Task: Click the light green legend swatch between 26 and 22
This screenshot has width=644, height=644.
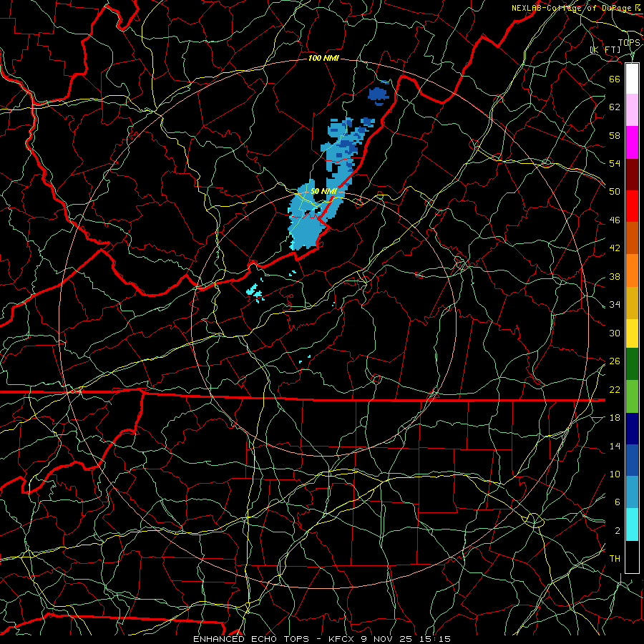Action: (x=632, y=396)
